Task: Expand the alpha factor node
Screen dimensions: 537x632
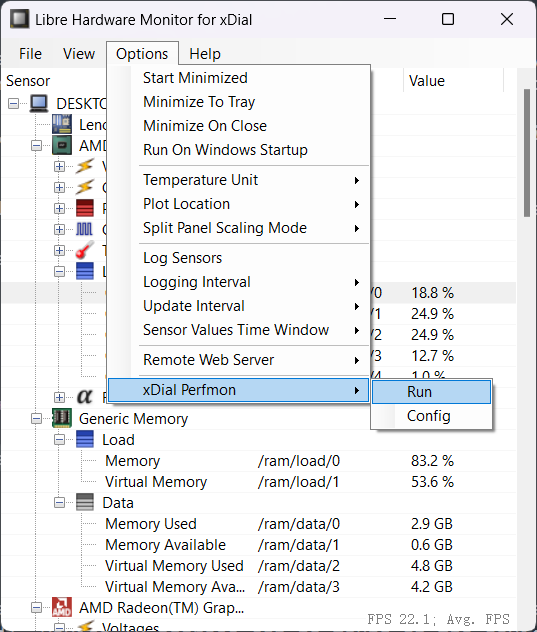Action: [59, 397]
